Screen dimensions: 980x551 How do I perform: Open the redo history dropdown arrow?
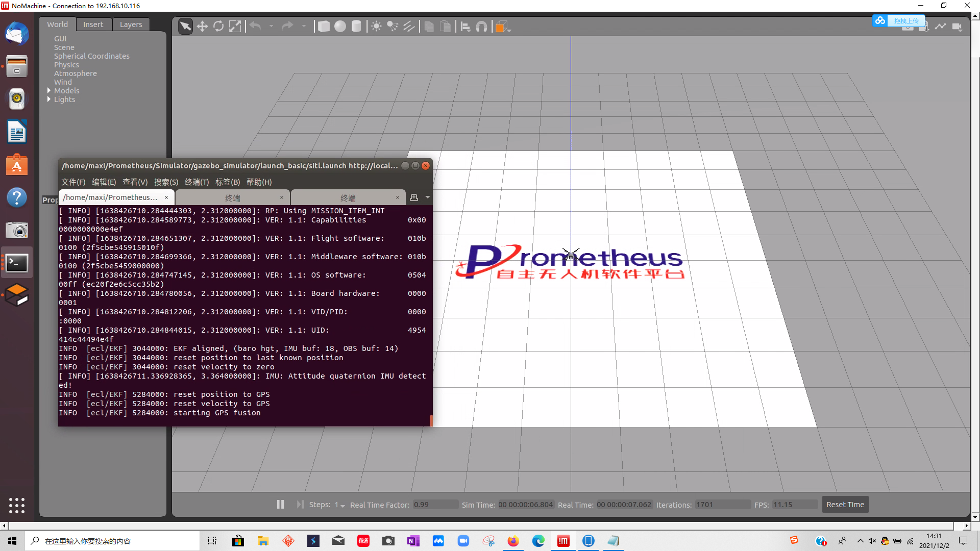tap(304, 26)
